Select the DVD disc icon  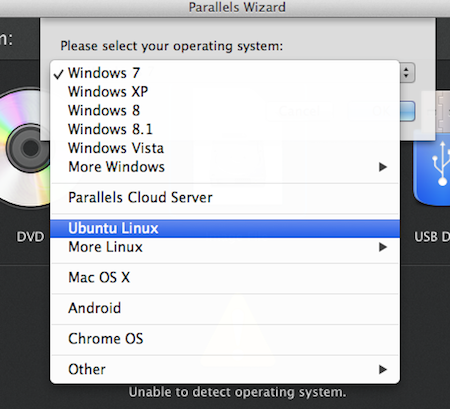(25, 147)
